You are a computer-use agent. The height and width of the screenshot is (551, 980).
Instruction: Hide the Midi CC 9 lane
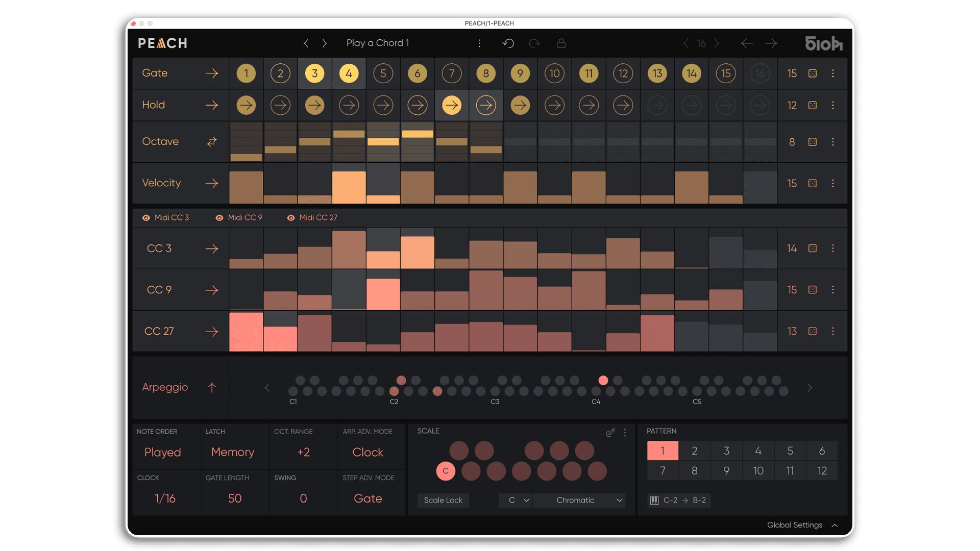[x=219, y=218]
